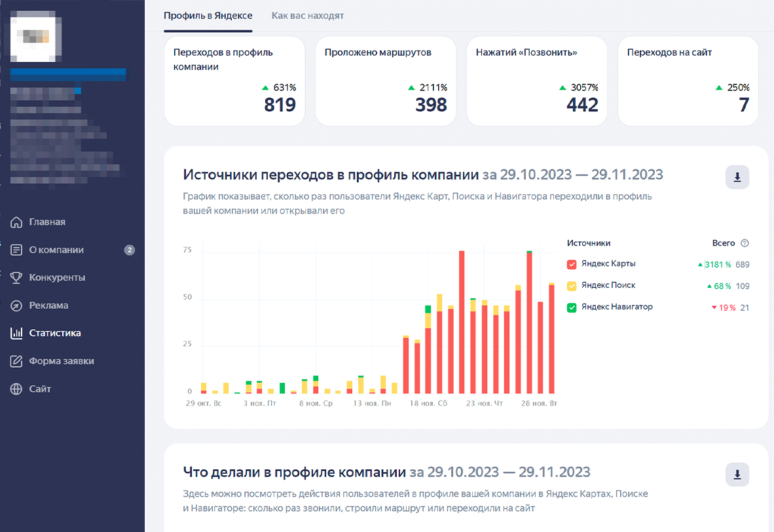Open the Сайт section
This screenshot has height=532, width=774.
pos(40,389)
